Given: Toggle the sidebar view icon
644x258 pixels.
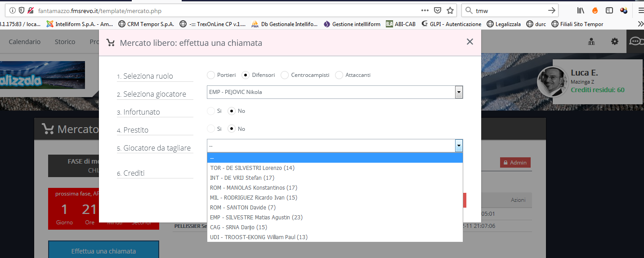Looking at the screenshot, I should [x=609, y=10].
